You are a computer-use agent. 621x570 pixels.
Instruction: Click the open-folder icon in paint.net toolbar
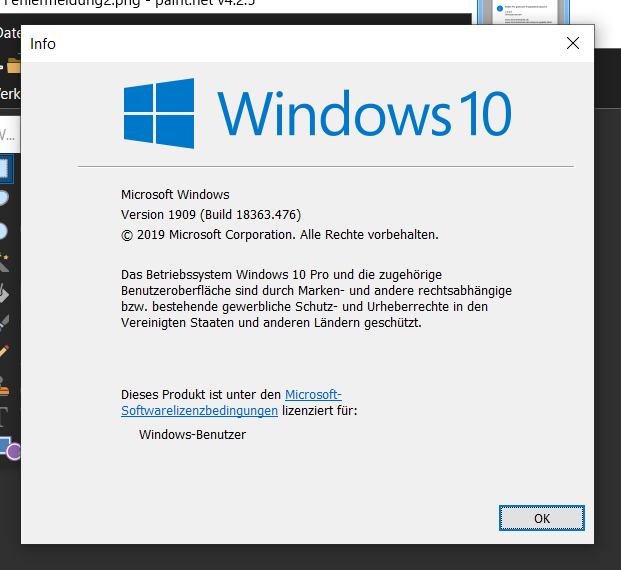[13, 65]
